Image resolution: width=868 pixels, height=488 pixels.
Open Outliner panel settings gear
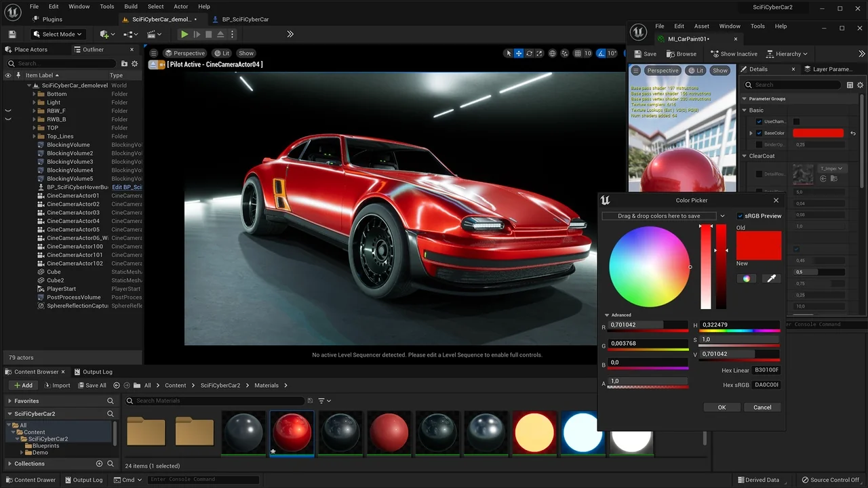(x=134, y=63)
